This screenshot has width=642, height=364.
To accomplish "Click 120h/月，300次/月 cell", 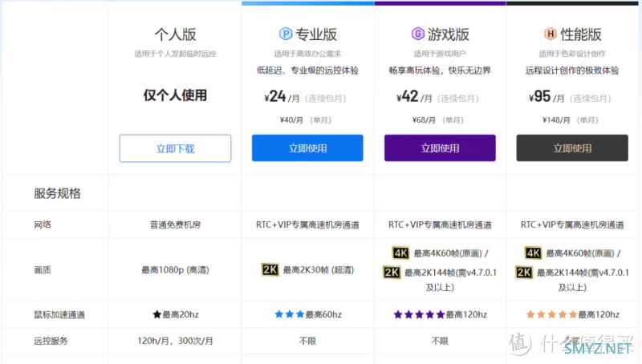I will coord(175,341).
